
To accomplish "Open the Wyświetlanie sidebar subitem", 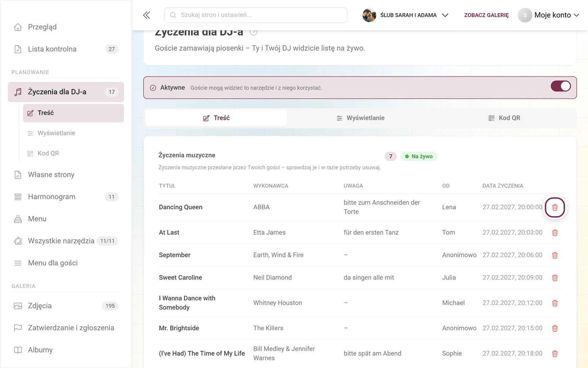I will tap(73, 133).
